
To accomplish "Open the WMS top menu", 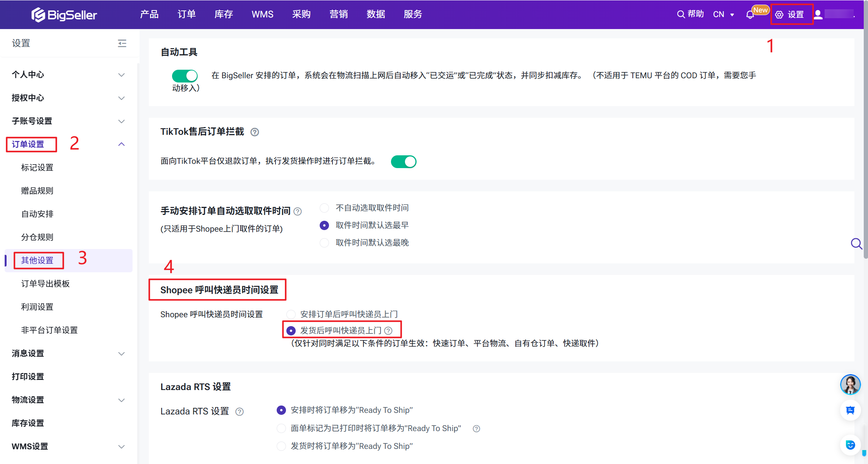I will (x=262, y=14).
